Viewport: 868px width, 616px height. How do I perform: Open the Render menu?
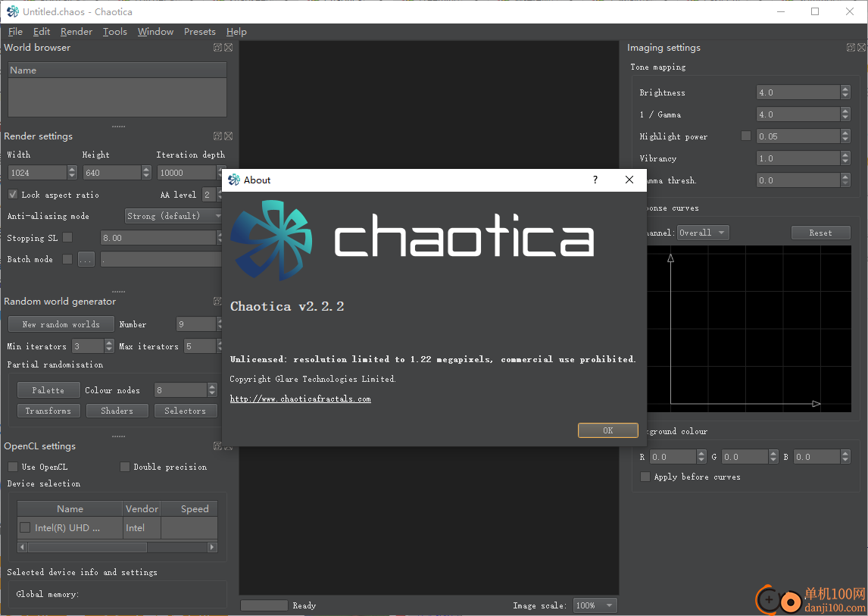click(76, 32)
